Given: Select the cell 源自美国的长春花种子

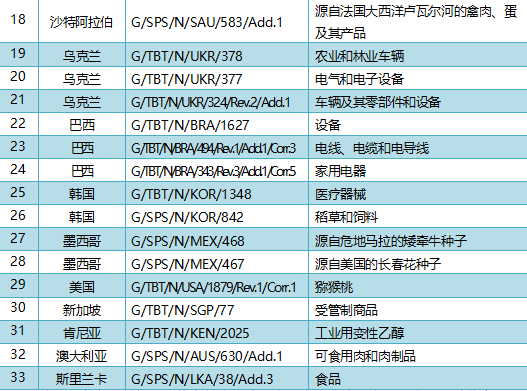Looking at the screenshot, I should click(418, 263).
